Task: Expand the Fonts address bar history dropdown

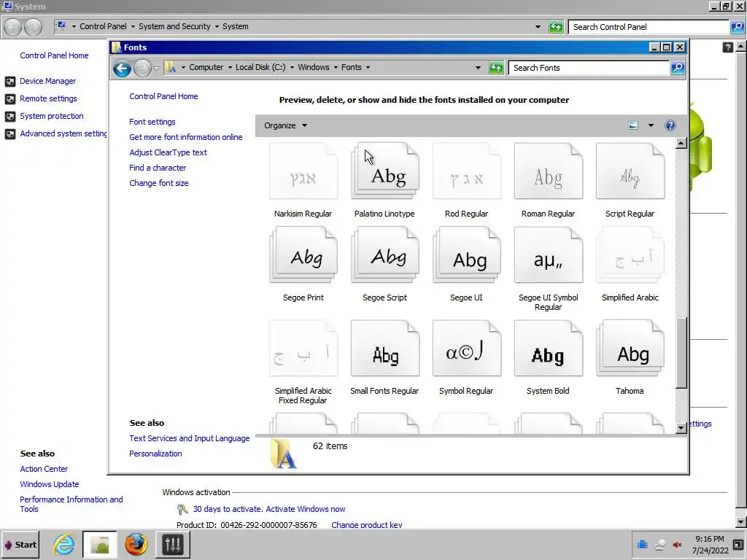Action: coord(478,68)
